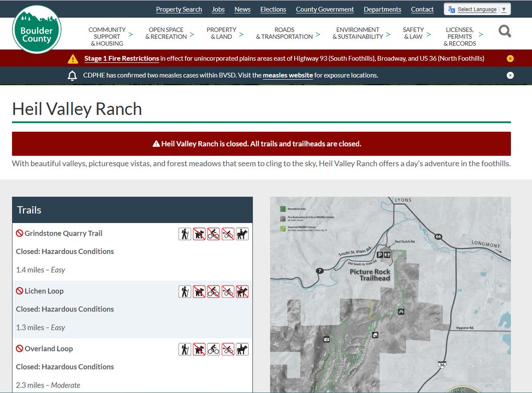The image size is (532, 393).
Task: Click Lichen Loop no-dogs icon
Action: [199, 291]
